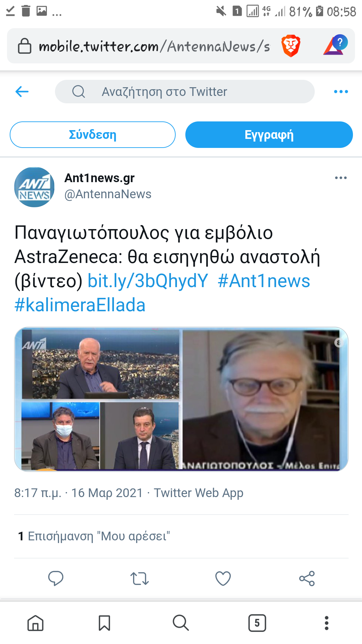Open Twitter header three-dot overflow menu
The image size is (362, 644).
coord(341,92)
